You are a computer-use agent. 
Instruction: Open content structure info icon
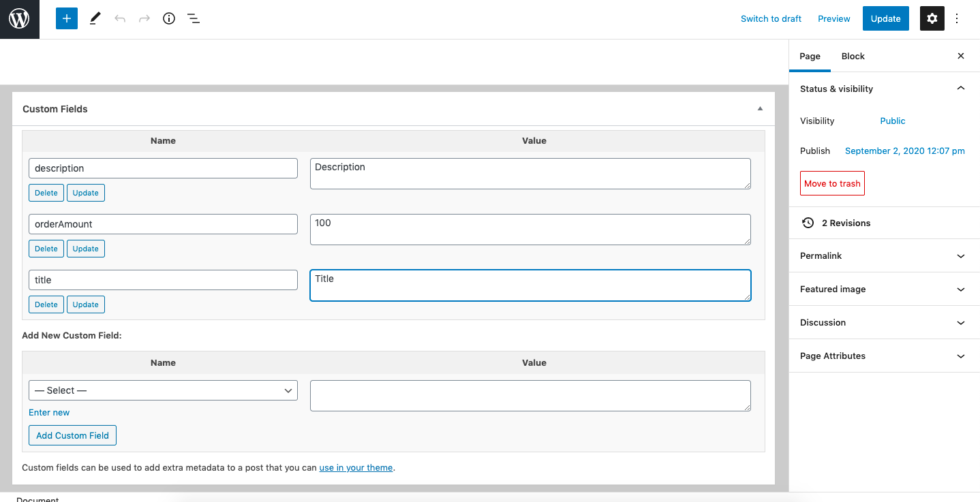click(x=169, y=19)
